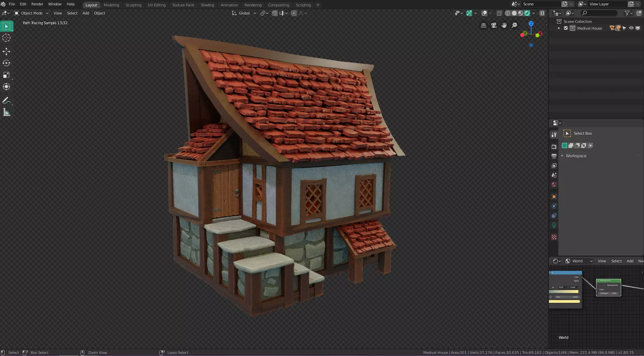Image resolution: width=644 pixels, height=356 pixels.
Task: Add a new workspace with plus icon
Action: coord(318,5)
